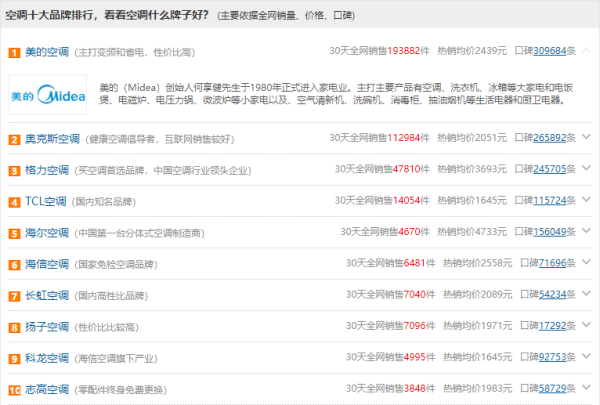Click the Midea brand logo thumbnail
Image resolution: width=600 pixels, height=405 pixels.
coord(48,95)
